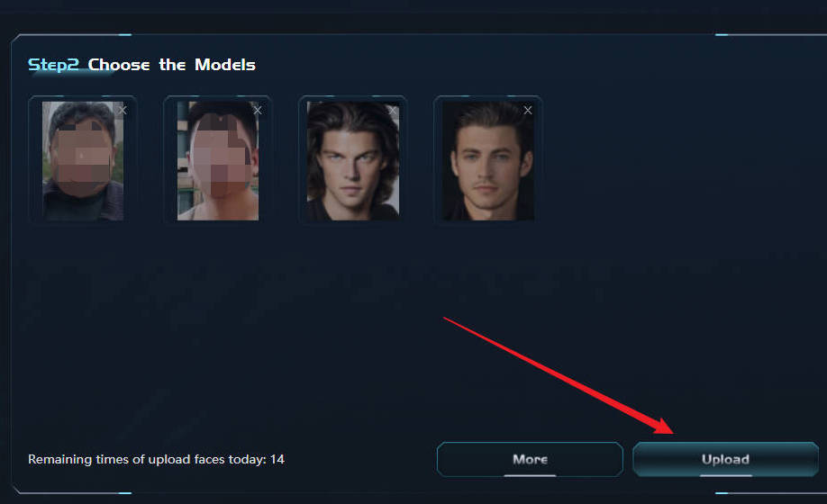Click the Upload button
Image resolution: width=827 pixels, height=504 pixels.
[x=725, y=459]
